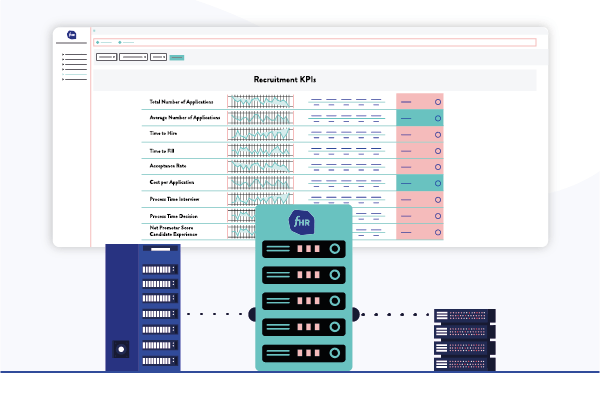Click the status circle in Cost per Application row

click(x=438, y=184)
